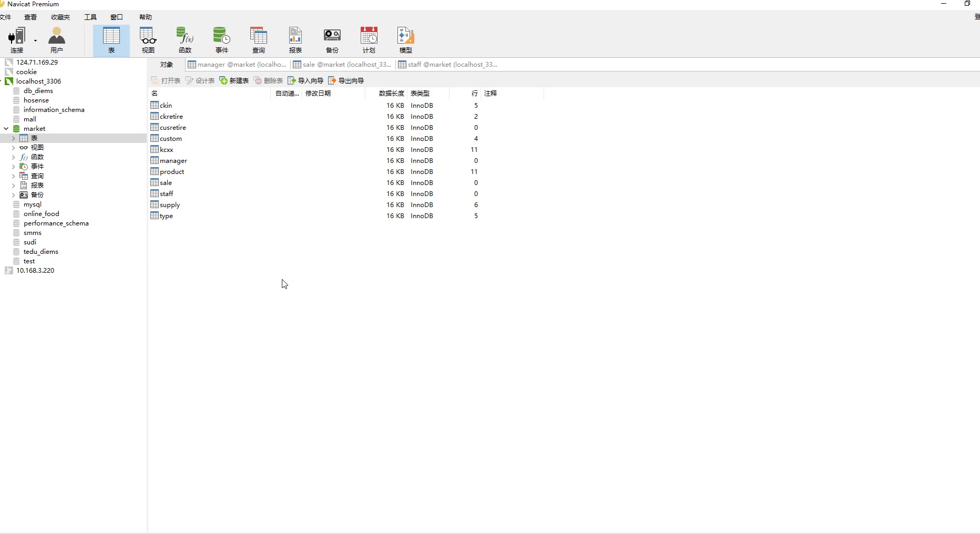Select the cusretire table icon

click(x=155, y=127)
